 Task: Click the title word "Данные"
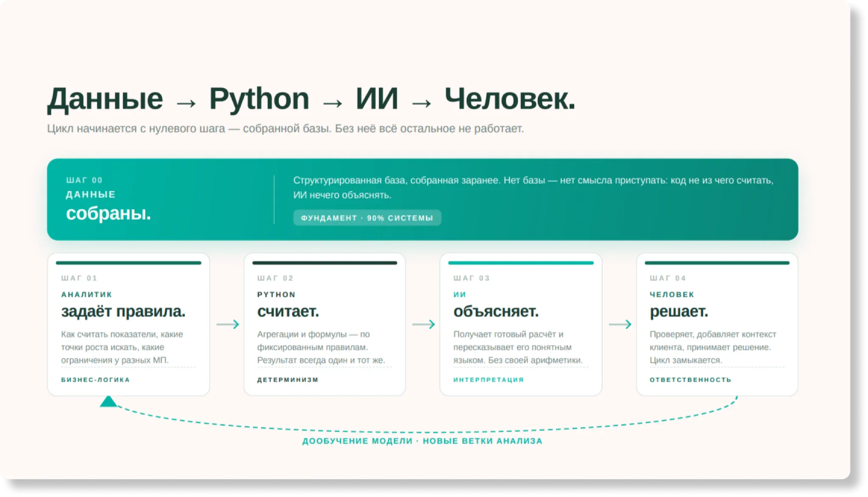(x=105, y=99)
